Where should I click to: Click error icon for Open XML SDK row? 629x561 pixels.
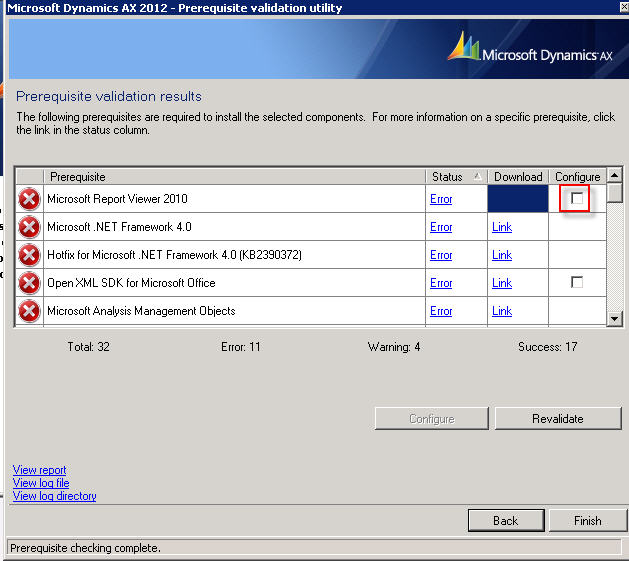[29, 283]
